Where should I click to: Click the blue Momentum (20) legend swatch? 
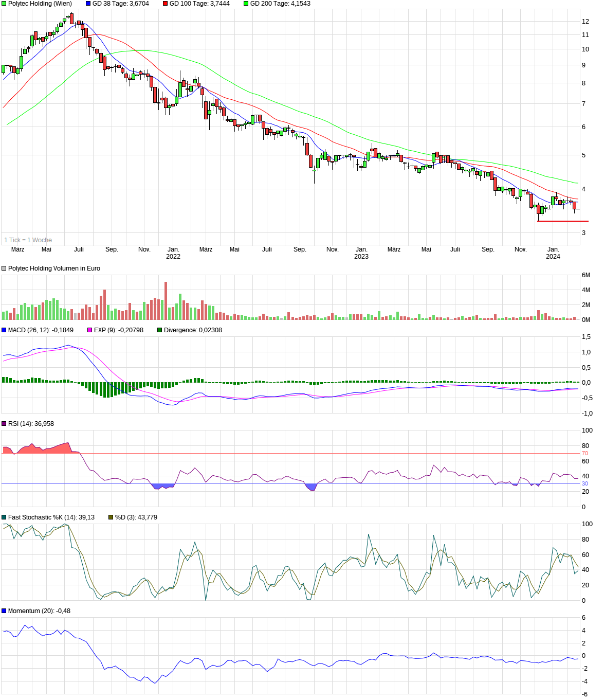click(x=4, y=611)
